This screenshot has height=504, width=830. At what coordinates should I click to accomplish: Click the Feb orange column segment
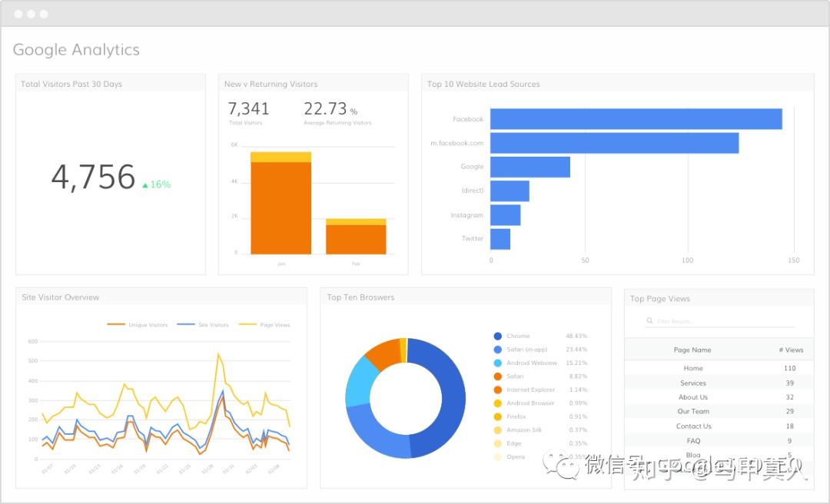[x=356, y=240]
